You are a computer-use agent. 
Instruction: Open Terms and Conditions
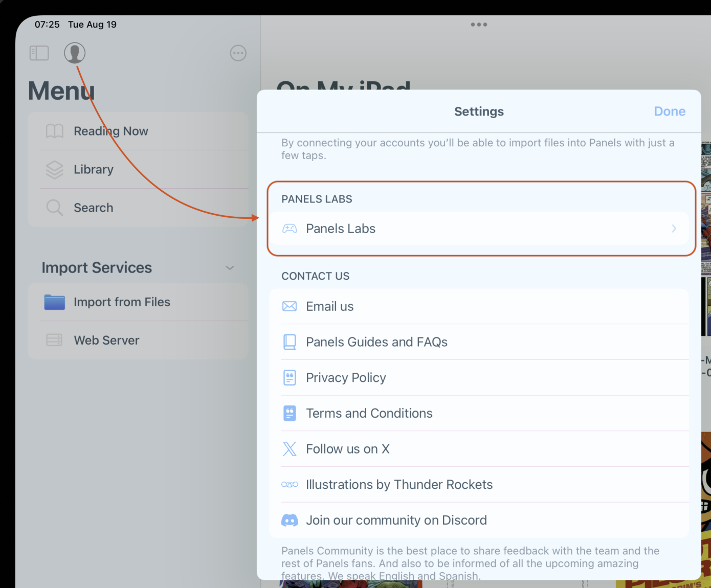pos(479,413)
